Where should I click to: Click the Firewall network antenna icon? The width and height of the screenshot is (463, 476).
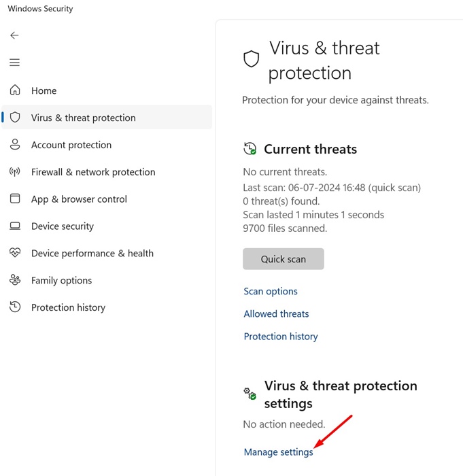pyautogui.click(x=15, y=172)
